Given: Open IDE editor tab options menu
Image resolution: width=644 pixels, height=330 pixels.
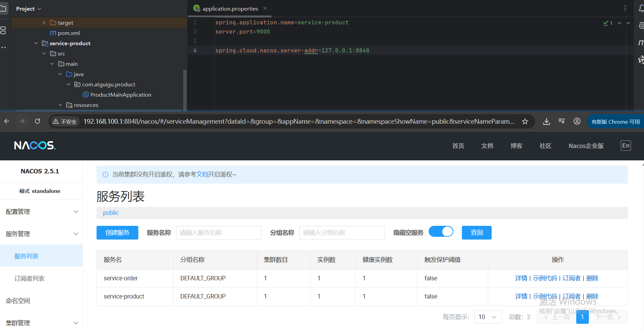Looking at the screenshot, I should pos(625,8).
